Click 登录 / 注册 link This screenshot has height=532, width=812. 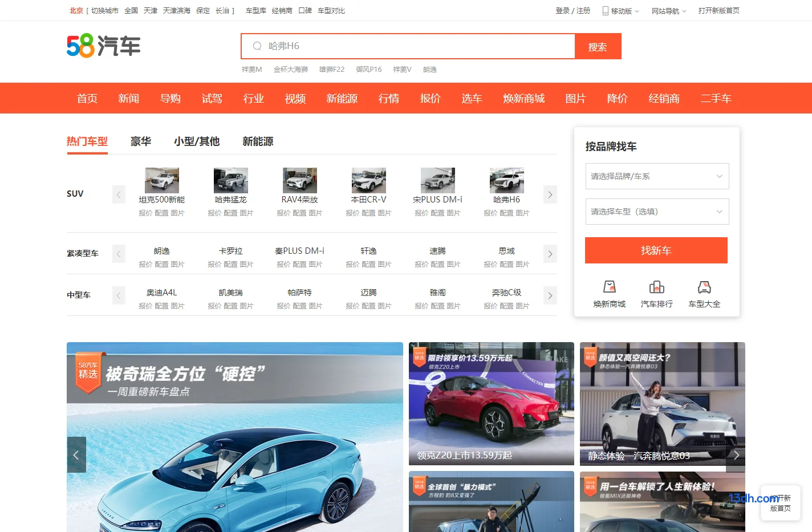pyautogui.click(x=573, y=11)
